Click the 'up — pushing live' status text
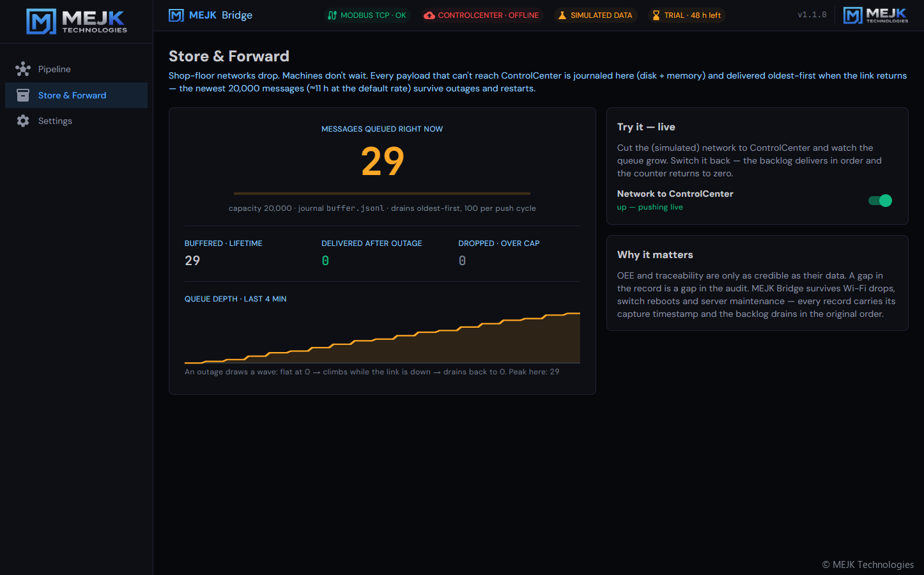The height and width of the screenshot is (575, 924). [650, 207]
